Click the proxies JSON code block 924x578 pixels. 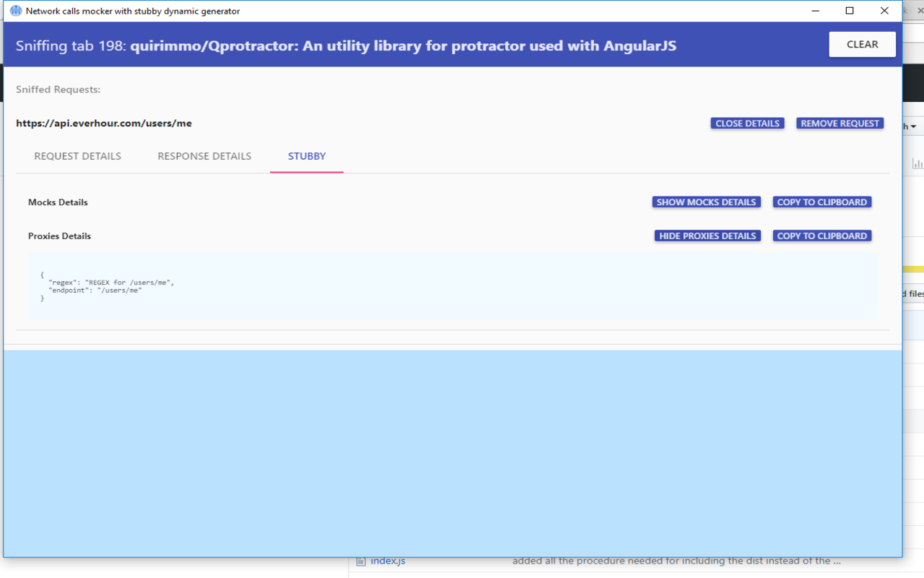pos(453,286)
